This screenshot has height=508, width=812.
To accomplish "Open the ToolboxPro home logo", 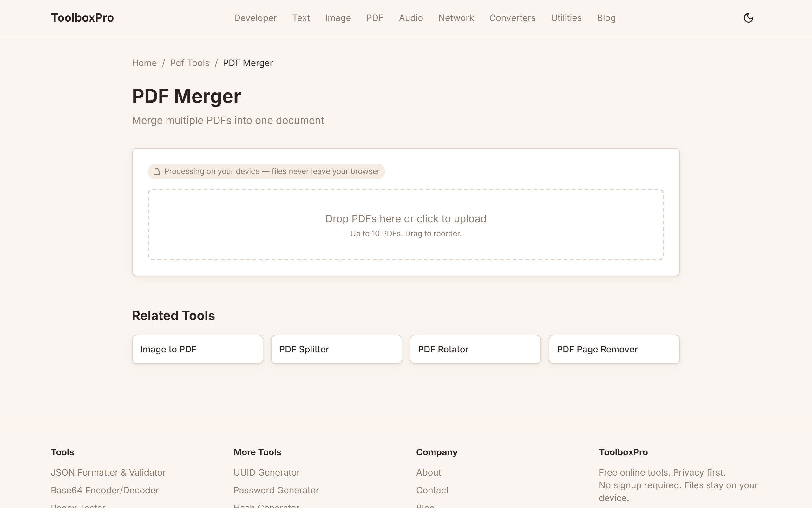I will coord(82,18).
